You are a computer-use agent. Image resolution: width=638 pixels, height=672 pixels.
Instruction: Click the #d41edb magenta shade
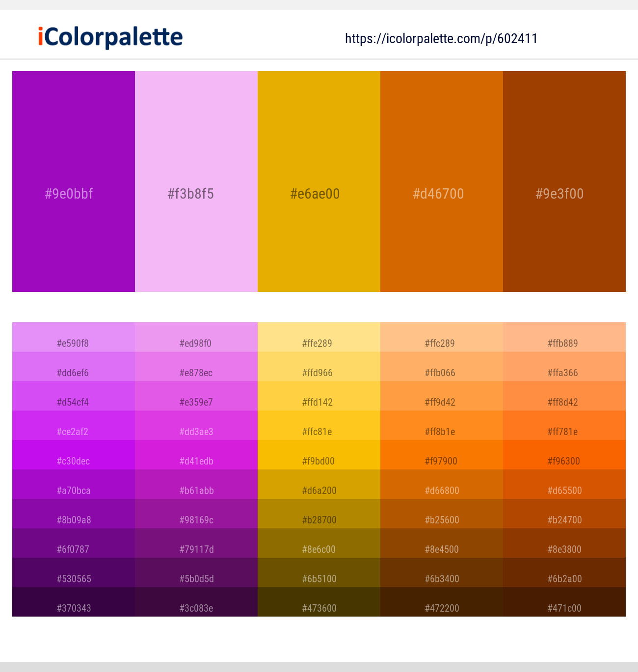coord(196,455)
